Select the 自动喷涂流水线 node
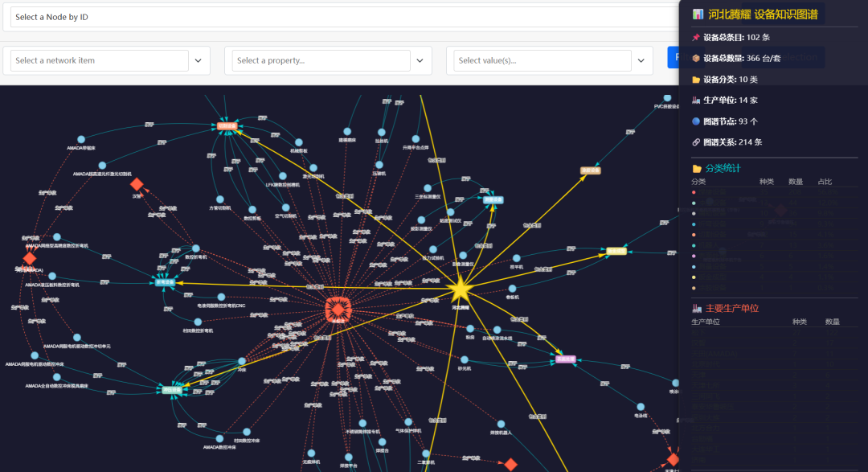 point(497,330)
